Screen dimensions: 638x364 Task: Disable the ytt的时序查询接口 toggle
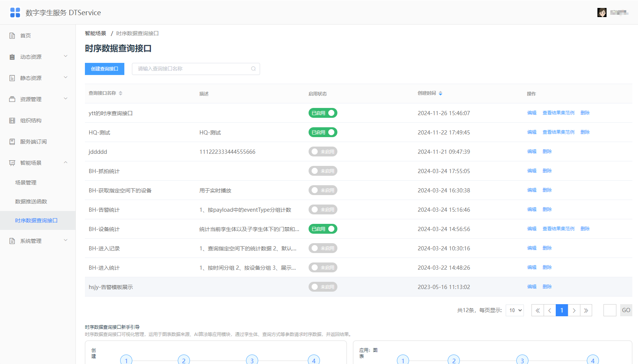click(323, 113)
